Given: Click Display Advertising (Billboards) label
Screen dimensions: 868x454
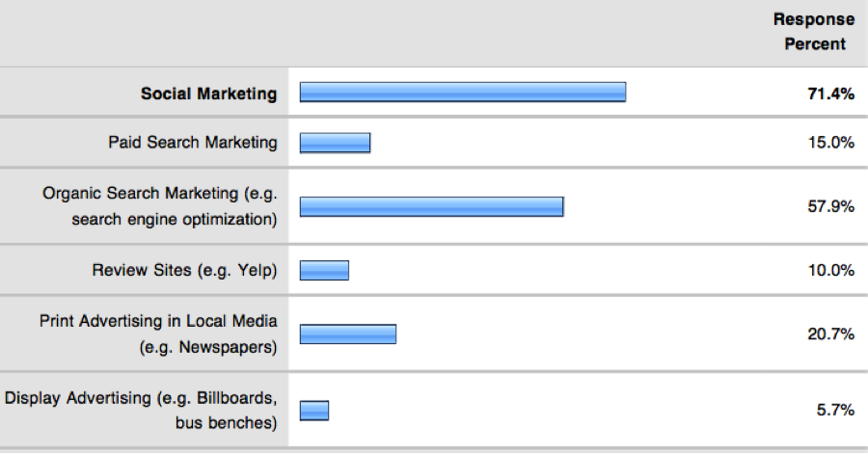Looking at the screenshot, I should [x=141, y=411].
